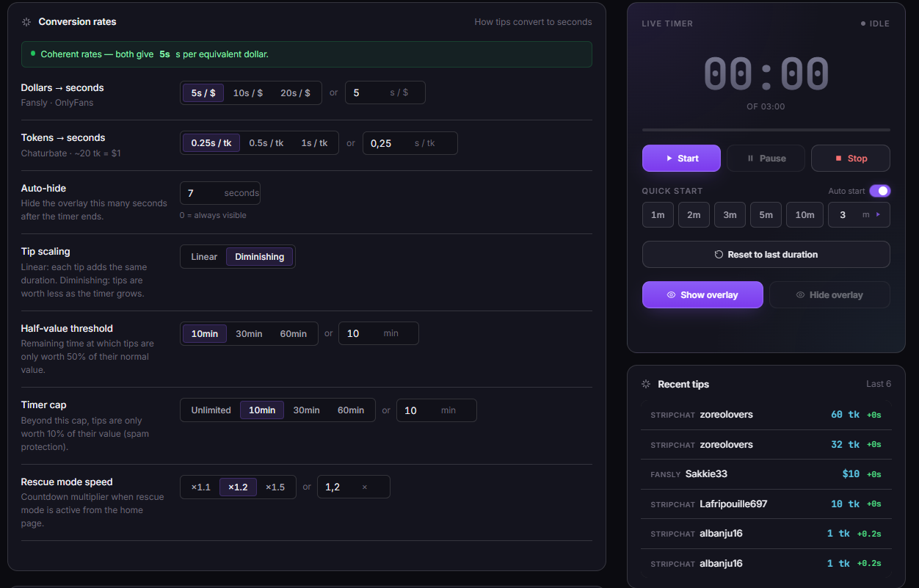The image size is (919, 588).
Task: Select the 20s / $ rate option
Action: point(295,93)
